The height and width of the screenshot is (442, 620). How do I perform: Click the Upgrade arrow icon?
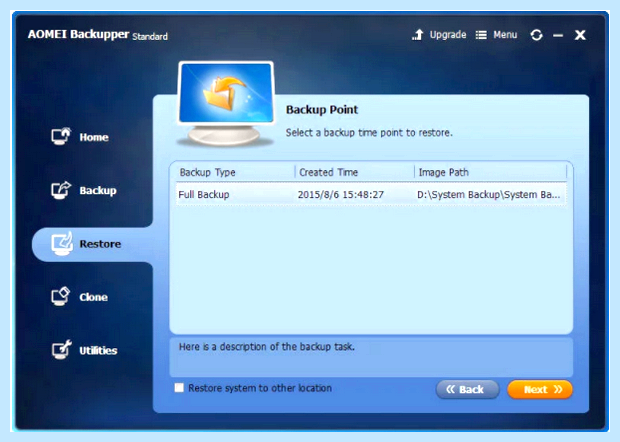pyautogui.click(x=418, y=35)
